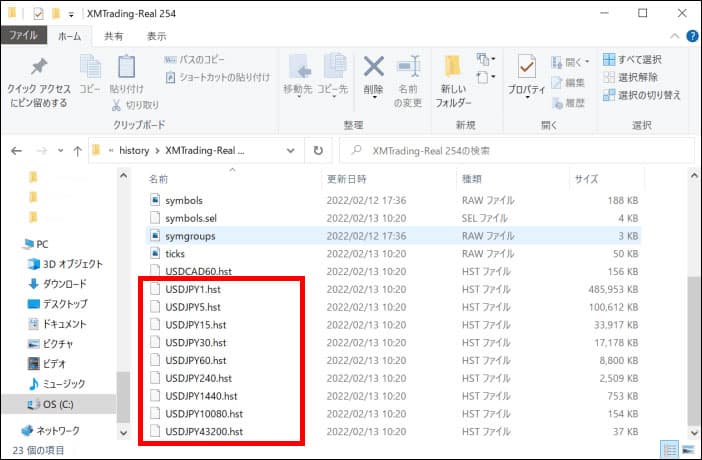702x460 pixels.
Task: Click the Rename (名前の変更) icon
Action: (x=407, y=76)
